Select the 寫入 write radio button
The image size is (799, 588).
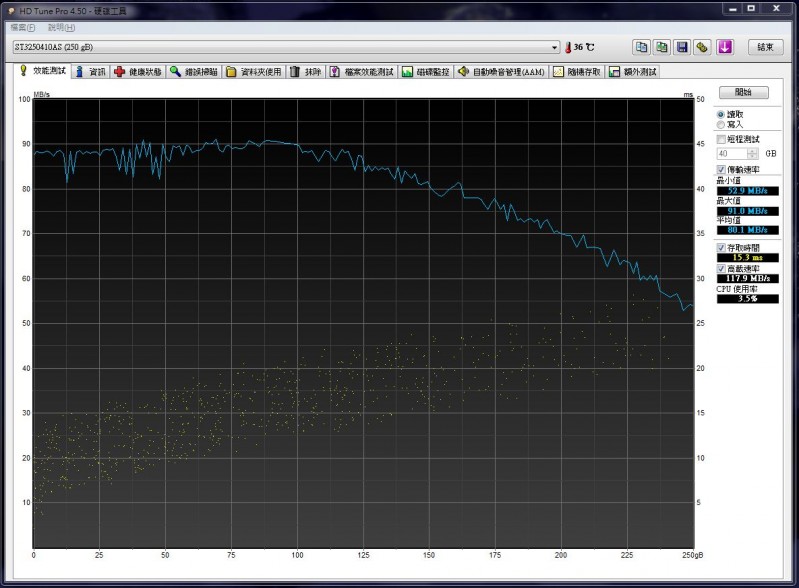721,124
